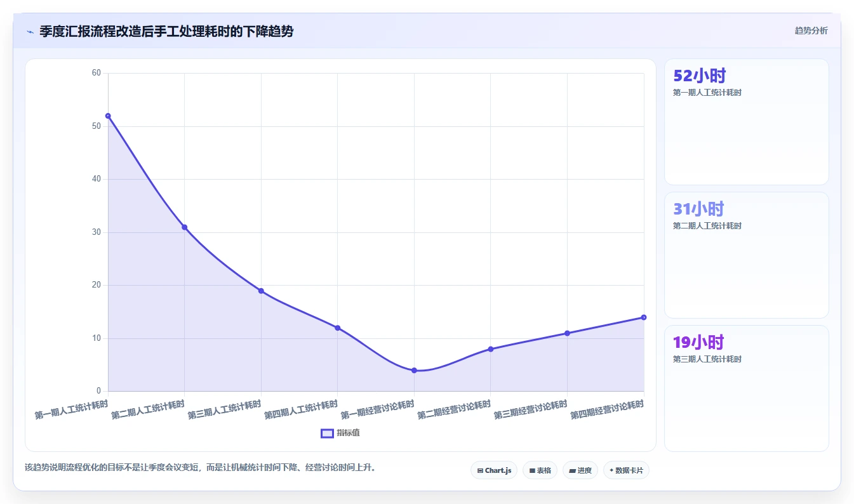Click the x-axis label 第一期人工统计耗时
Viewport: 854px width, 504px height.
[71, 410]
